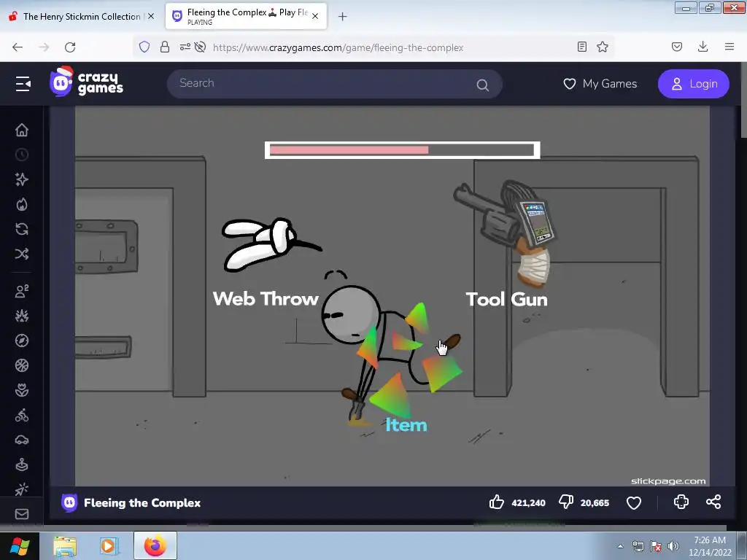Viewport: 747px width, 560px height.
Task: Save page to Pocket
Action: click(x=676, y=47)
